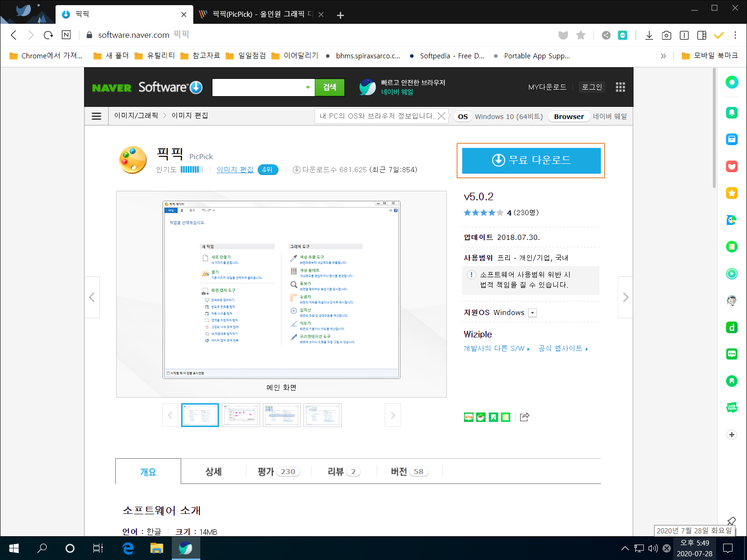Select the fourth screenshot thumbnail
Image resolution: width=747 pixels, height=560 pixels.
pyautogui.click(x=323, y=415)
